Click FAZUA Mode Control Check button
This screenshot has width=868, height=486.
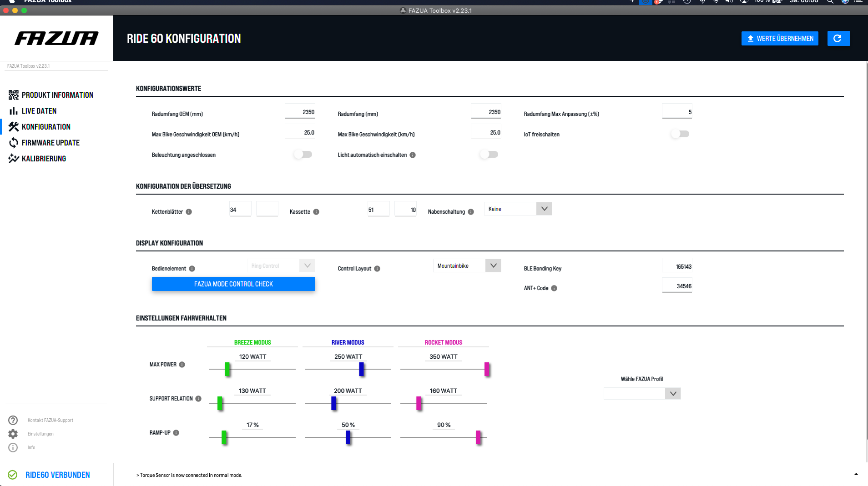233,284
